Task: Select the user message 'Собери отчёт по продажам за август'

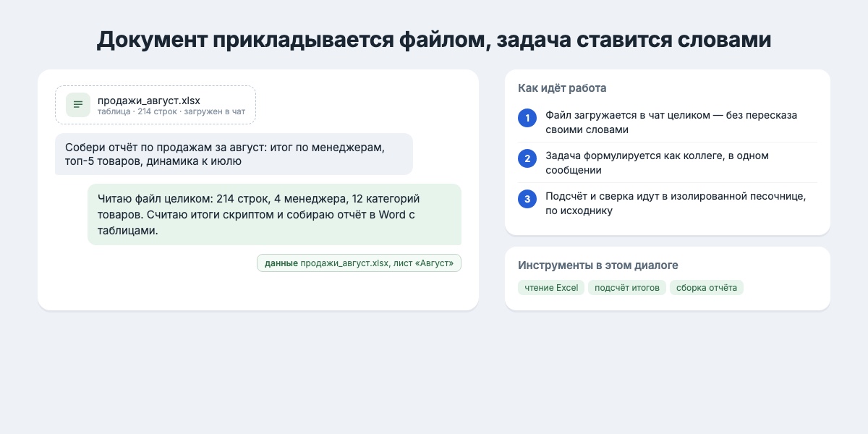Action: click(x=234, y=154)
